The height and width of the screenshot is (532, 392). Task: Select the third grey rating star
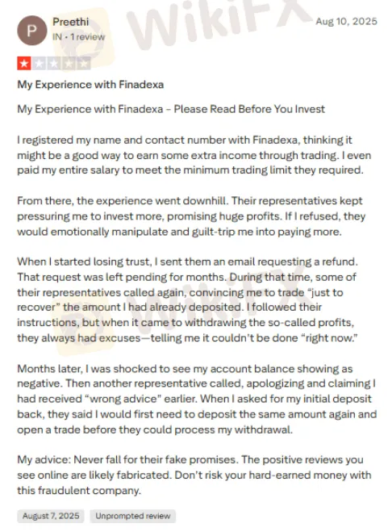[x=54, y=64]
